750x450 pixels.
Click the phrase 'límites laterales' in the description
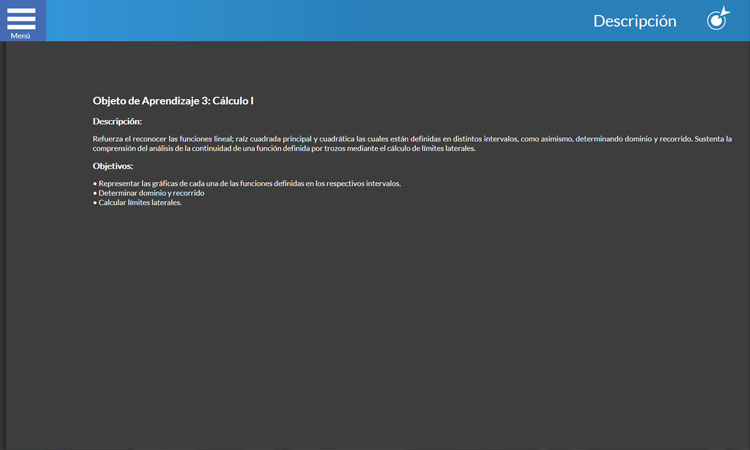(448, 149)
